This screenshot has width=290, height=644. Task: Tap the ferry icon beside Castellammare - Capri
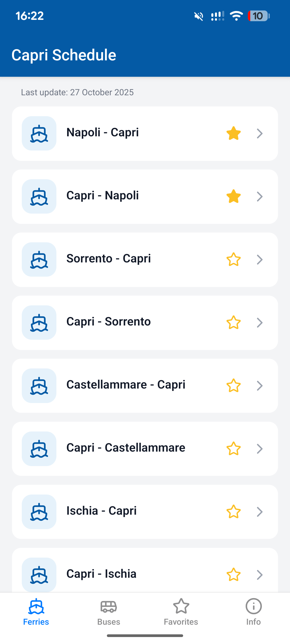(39, 386)
